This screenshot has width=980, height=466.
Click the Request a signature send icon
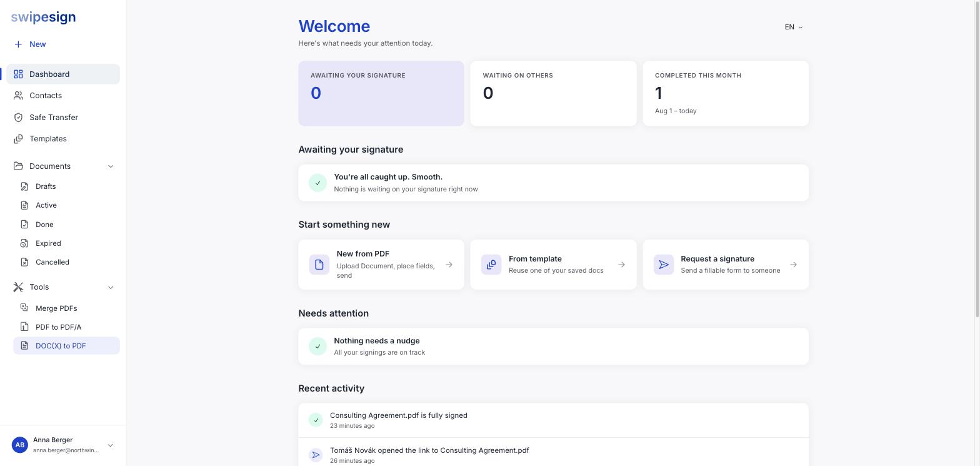pyautogui.click(x=664, y=265)
